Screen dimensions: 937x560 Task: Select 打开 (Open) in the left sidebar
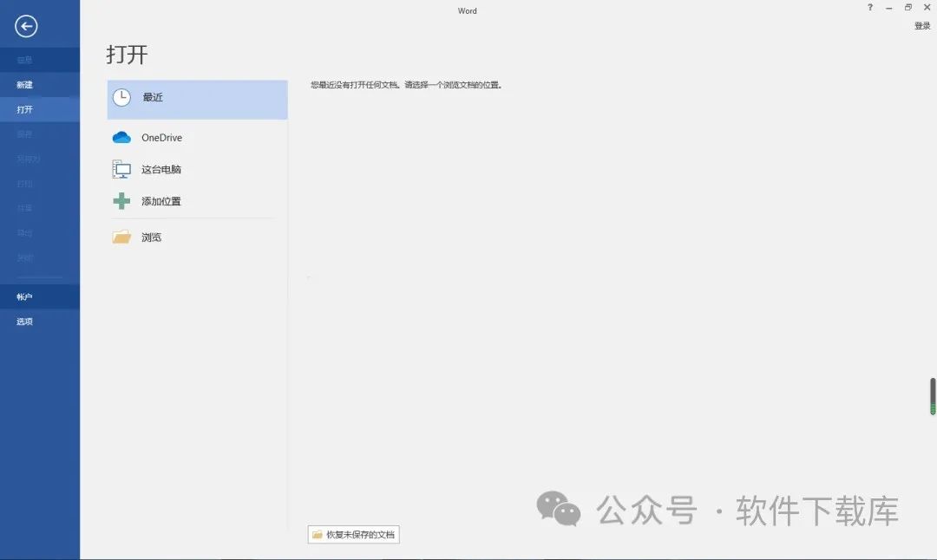pyautogui.click(x=39, y=109)
